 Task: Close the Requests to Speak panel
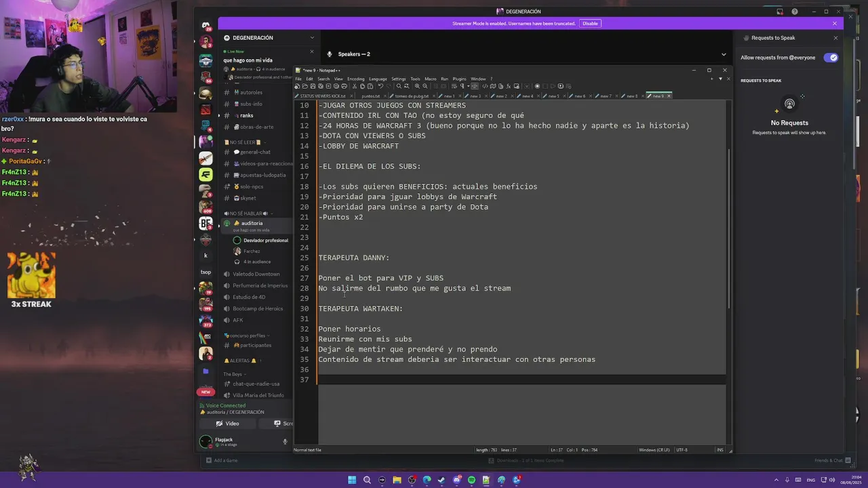tap(835, 38)
